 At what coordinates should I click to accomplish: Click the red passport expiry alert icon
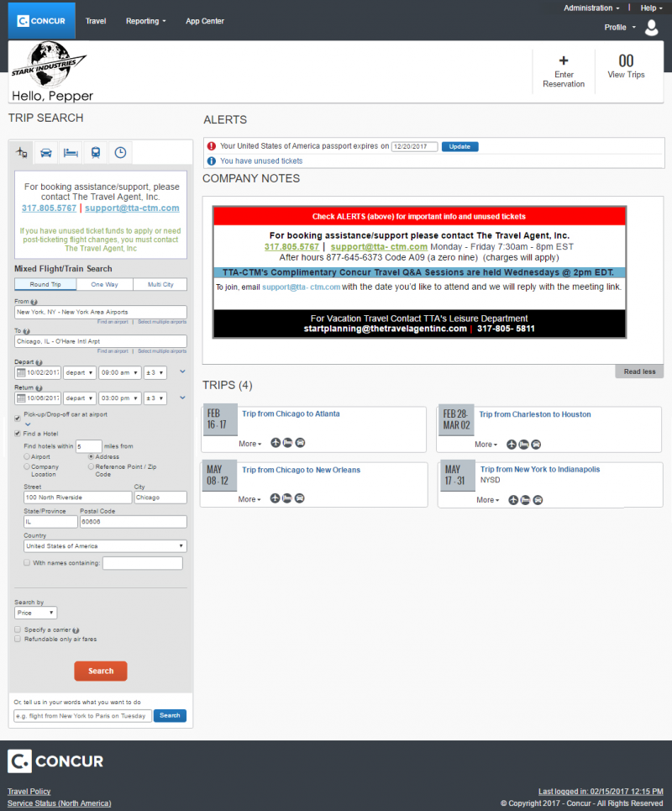(212, 146)
